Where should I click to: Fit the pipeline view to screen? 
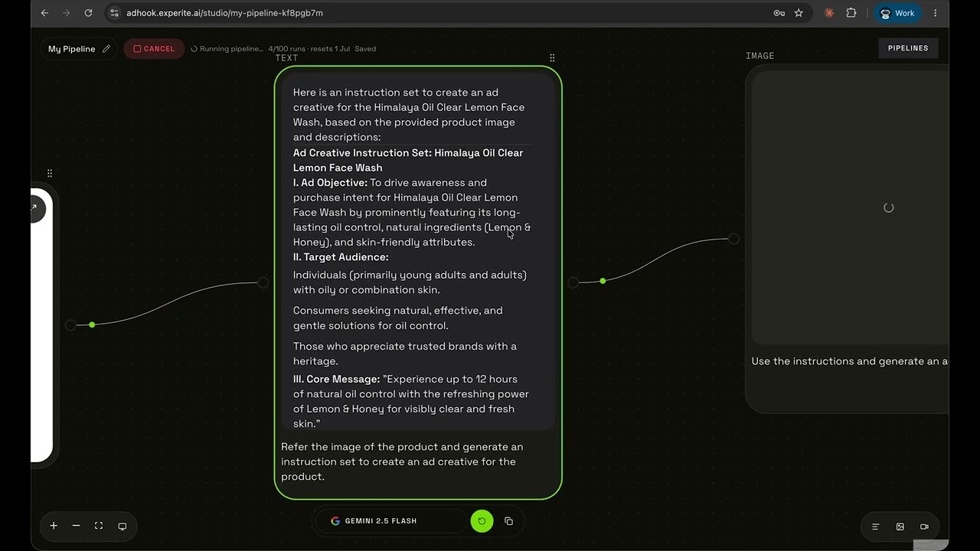(99, 526)
